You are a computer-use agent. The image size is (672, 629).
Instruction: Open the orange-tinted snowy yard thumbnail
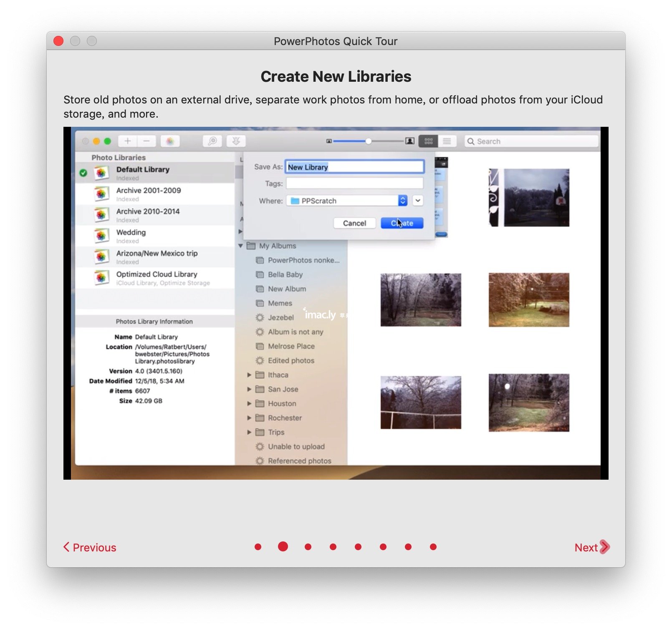point(529,299)
